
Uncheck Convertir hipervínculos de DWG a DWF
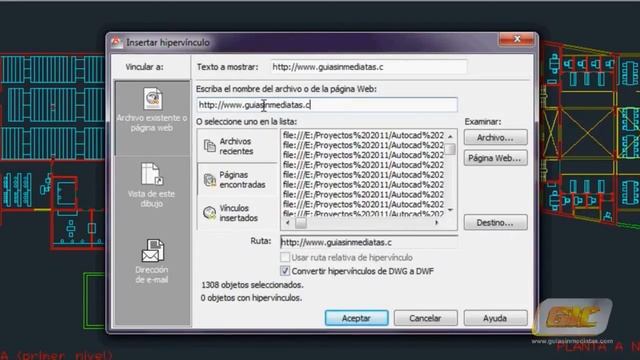click(285, 271)
